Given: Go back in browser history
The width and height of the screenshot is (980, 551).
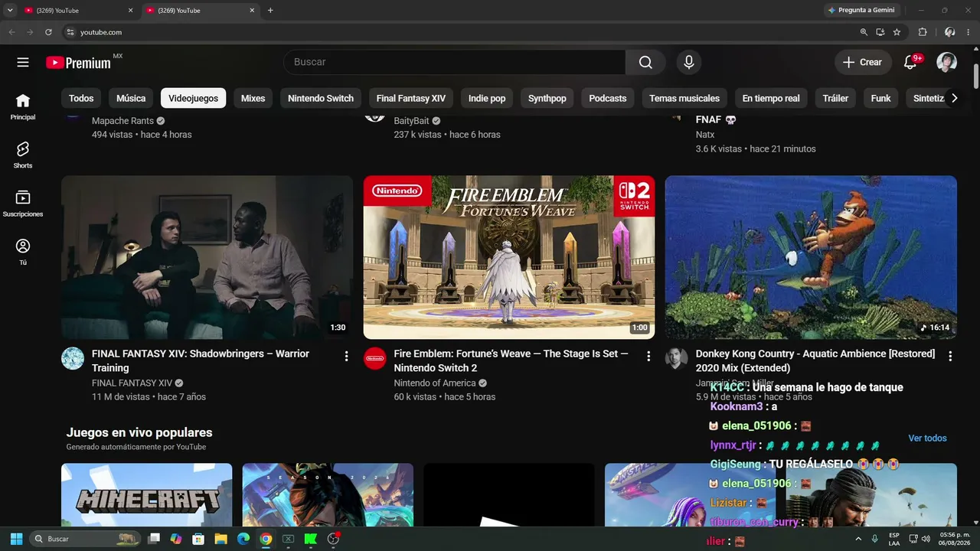Looking at the screenshot, I should point(11,32).
